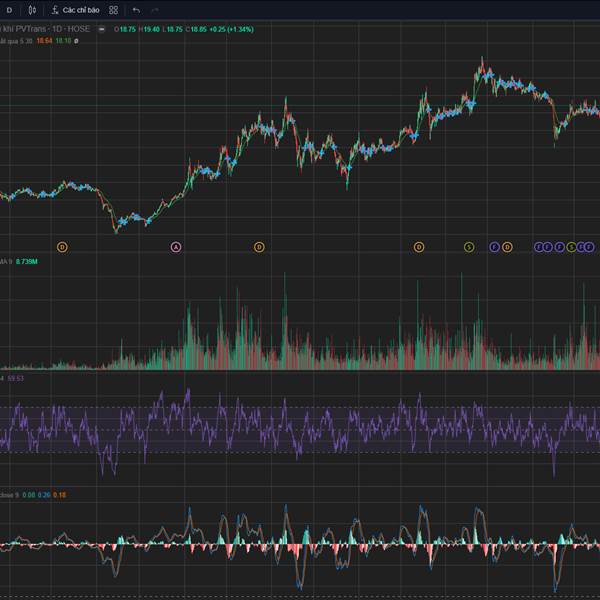The width and height of the screenshot is (600, 600).
Task: Select the MA 9 volume legend value
Action: click(x=27, y=262)
